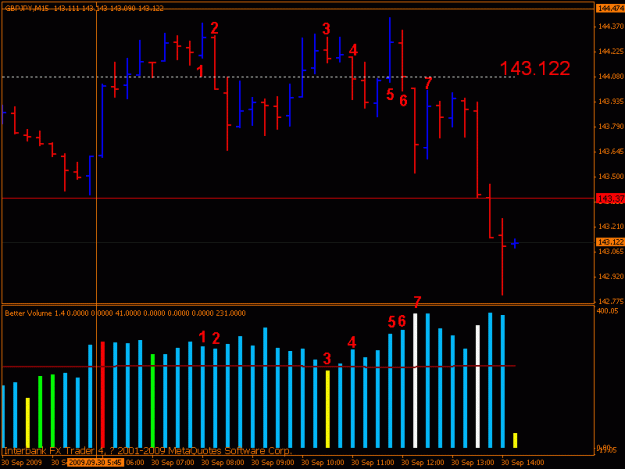Click the 143.645 price axis label
Image resolution: width=625 pixels, height=469 pixels.
[x=611, y=152]
